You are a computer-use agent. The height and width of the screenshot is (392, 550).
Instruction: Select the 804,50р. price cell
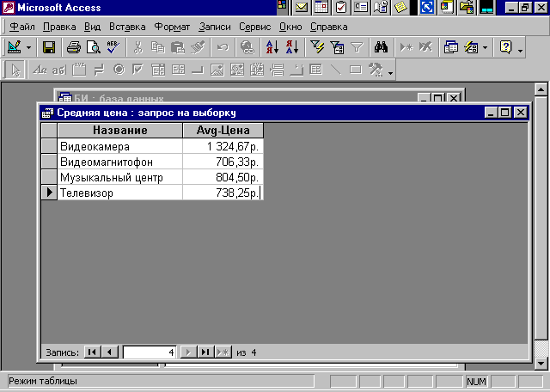click(223, 177)
